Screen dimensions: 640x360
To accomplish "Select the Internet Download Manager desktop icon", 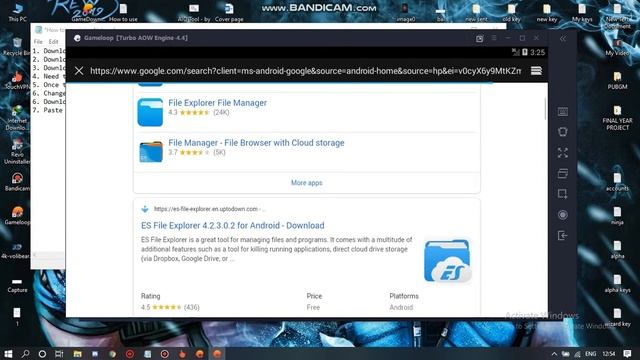I will [17, 118].
